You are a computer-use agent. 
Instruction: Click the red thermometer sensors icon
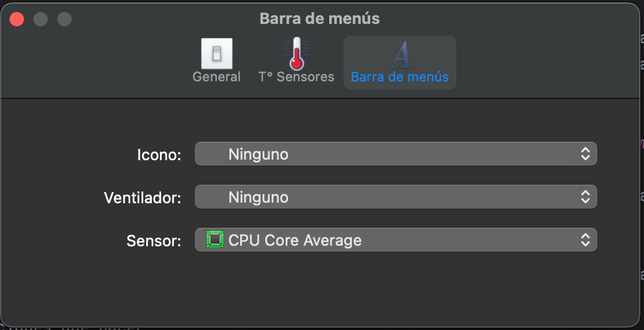click(296, 53)
